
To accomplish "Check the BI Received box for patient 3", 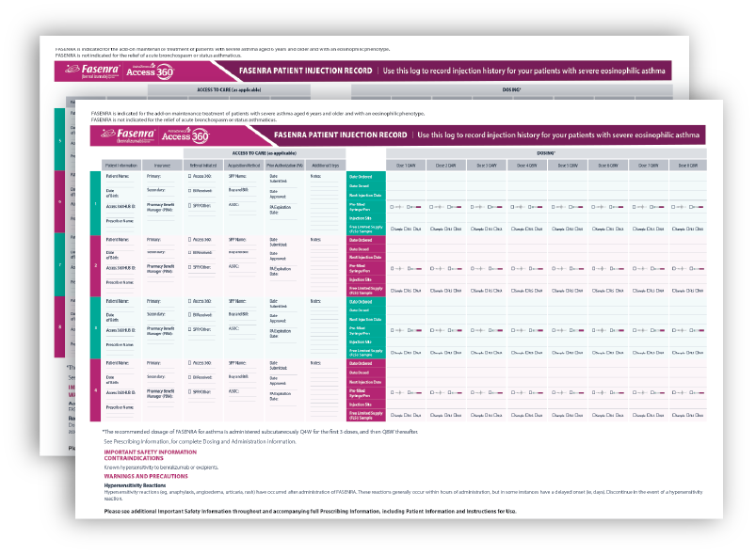I will [190, 315].
